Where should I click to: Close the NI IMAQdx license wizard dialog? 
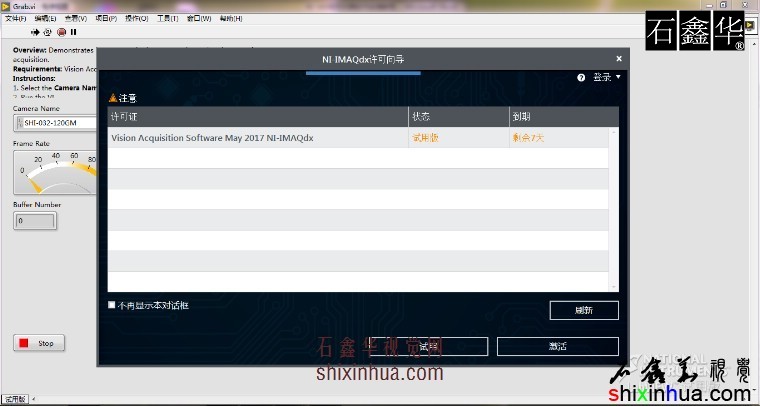619,59
